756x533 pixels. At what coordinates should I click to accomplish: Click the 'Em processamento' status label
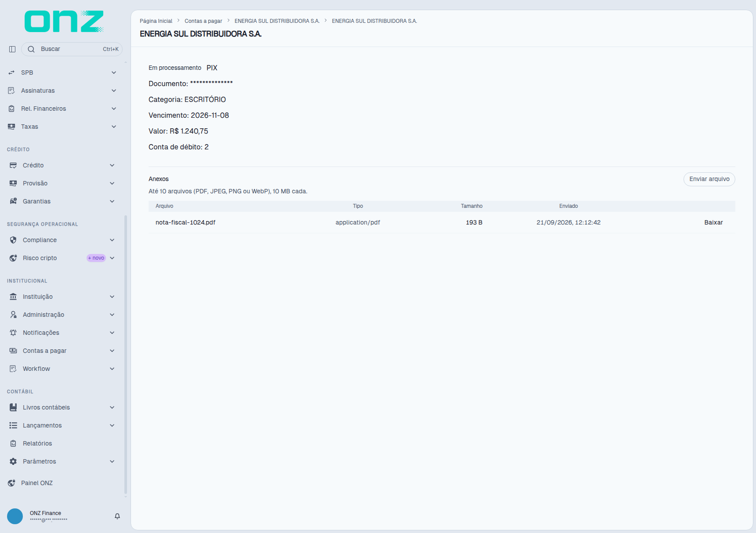click(x=175, y=68)
